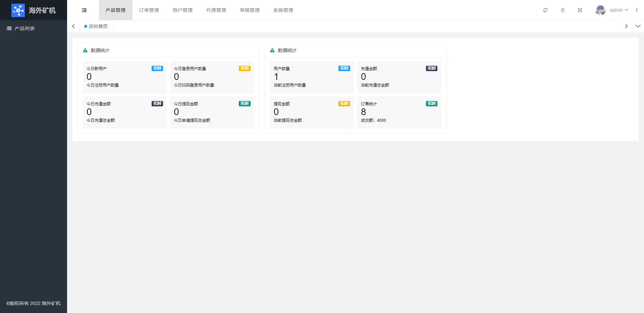Click the 当前注册用户数量 description
Image resolution: width=644 pixels, height=313 pixels.
click(290, 85)
